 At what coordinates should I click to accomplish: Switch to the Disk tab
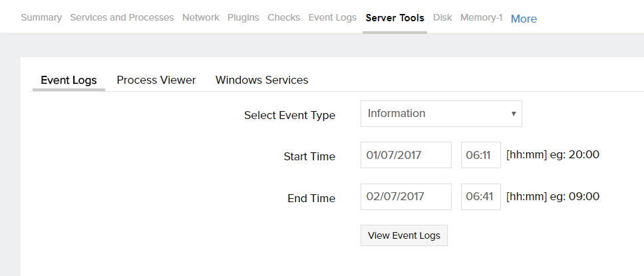[442, 18]
